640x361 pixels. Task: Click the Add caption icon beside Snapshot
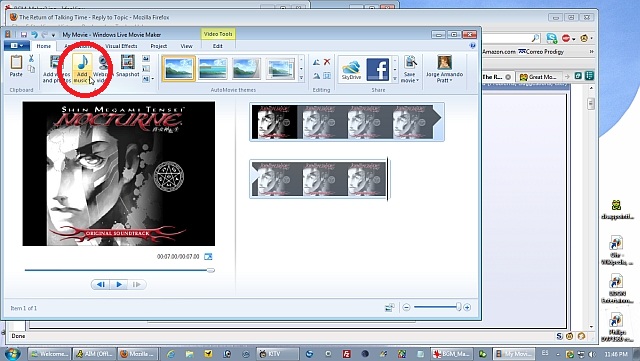[x=146, y=69]
